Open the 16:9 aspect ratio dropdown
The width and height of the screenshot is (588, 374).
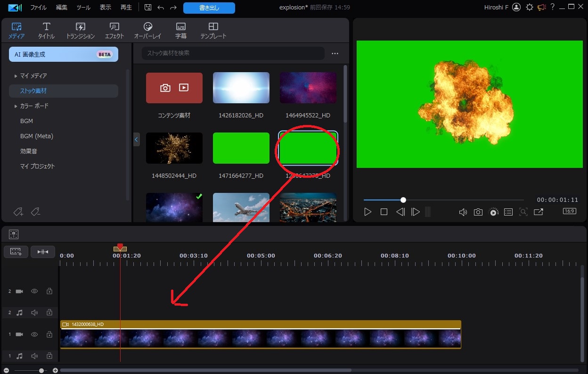pyautogui.click(x=569, y=211)
